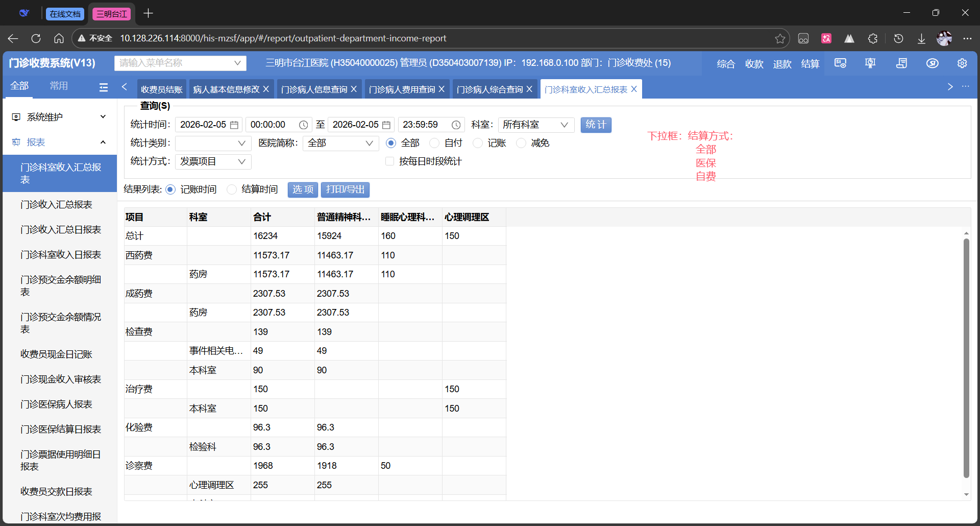980x526 pixels.
Task: Click the scrollbar down arrow of results table
Action: coord(966,494)
